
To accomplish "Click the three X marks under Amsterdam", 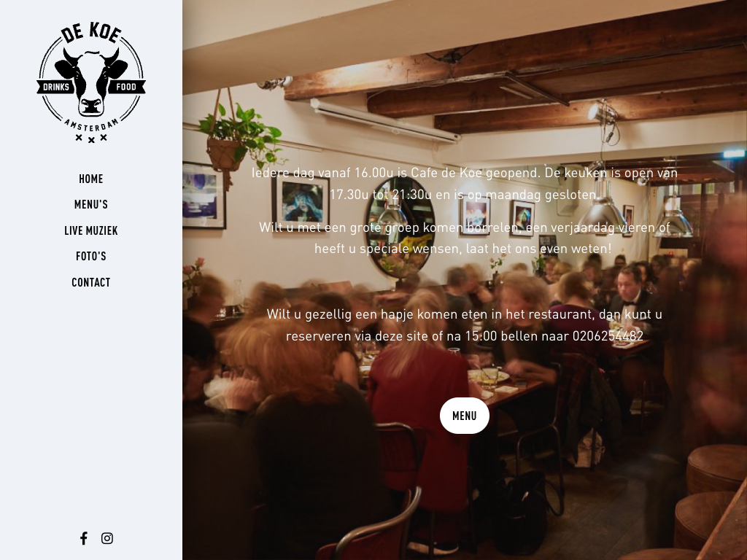I will point(91,138).
